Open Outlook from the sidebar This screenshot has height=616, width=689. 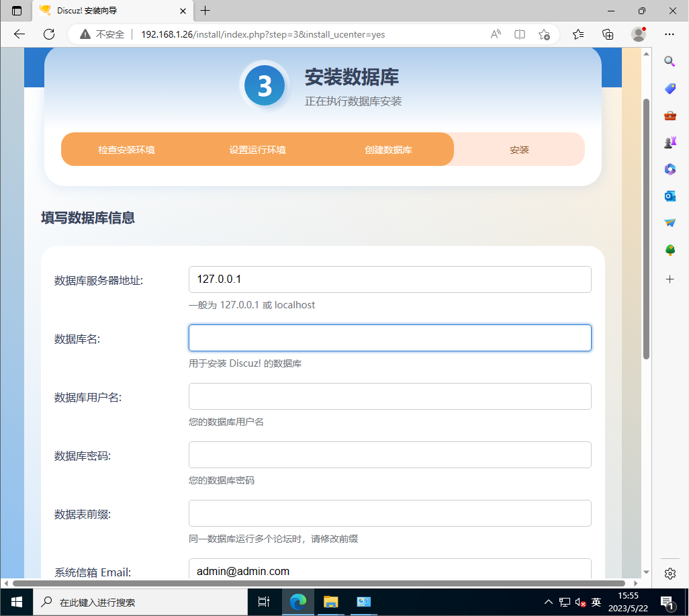(670, 195)
